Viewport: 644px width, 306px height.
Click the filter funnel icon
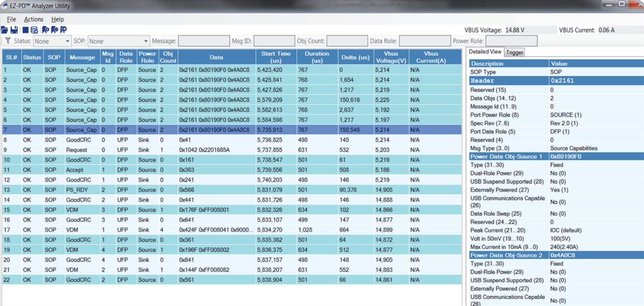[x=7, y=41]
